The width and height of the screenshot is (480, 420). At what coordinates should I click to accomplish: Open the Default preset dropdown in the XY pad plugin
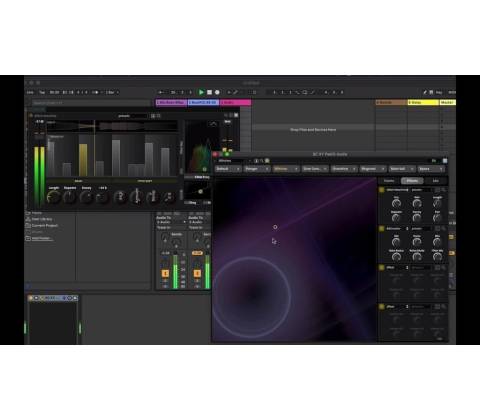point(228,169)
